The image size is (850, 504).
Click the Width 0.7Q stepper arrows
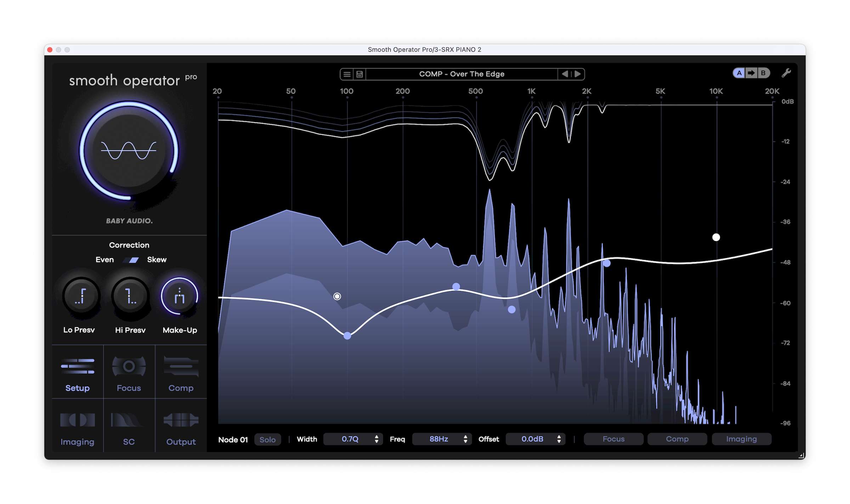[x=376, y=439]
